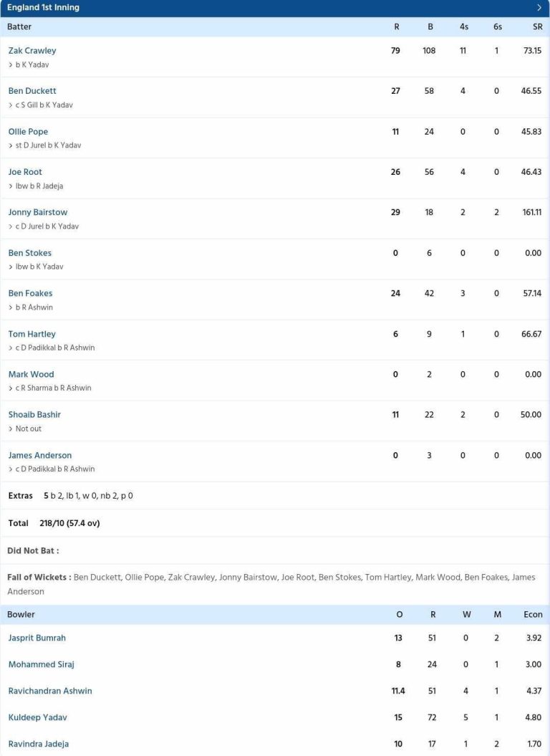Expand Ben Duckett's dismissal details chevron
This screenshot has width=550, height=756.
click(10, 105)
